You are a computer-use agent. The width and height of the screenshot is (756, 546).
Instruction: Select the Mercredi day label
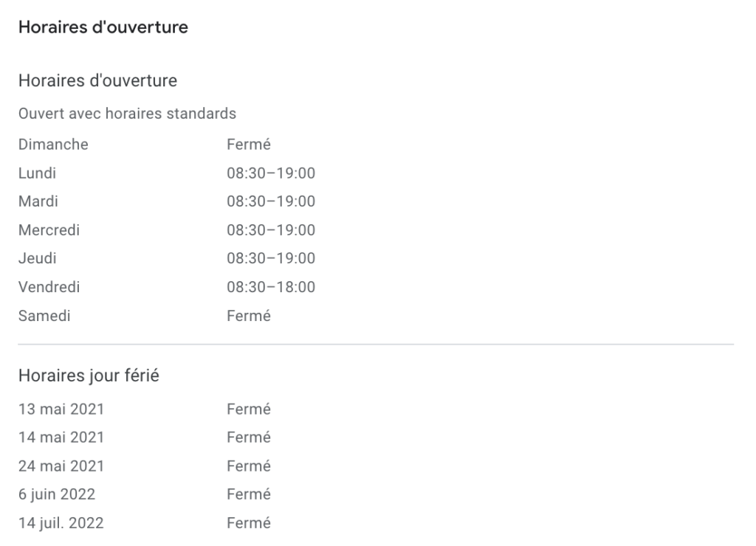(49, 230)
